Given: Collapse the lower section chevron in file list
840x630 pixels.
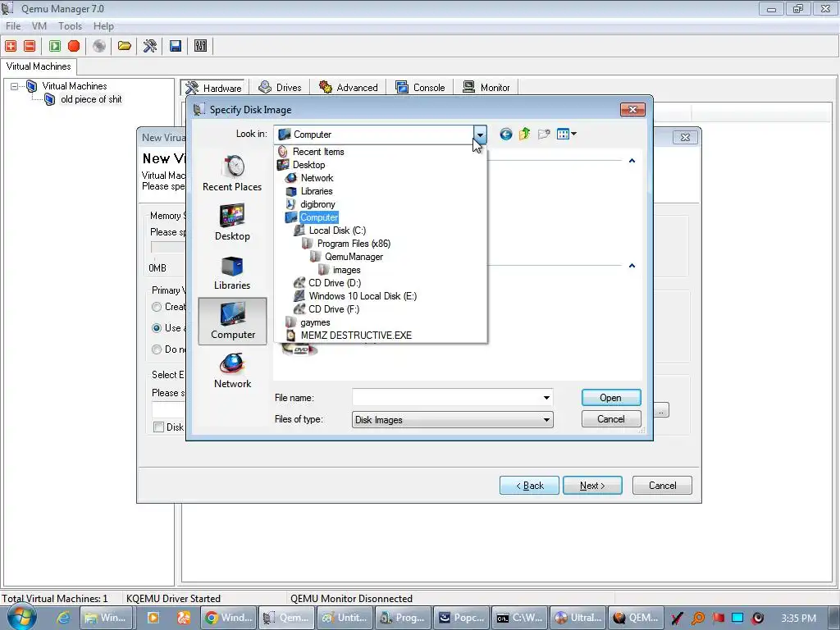Looking at the screenshot, I should tap(632, 266).
